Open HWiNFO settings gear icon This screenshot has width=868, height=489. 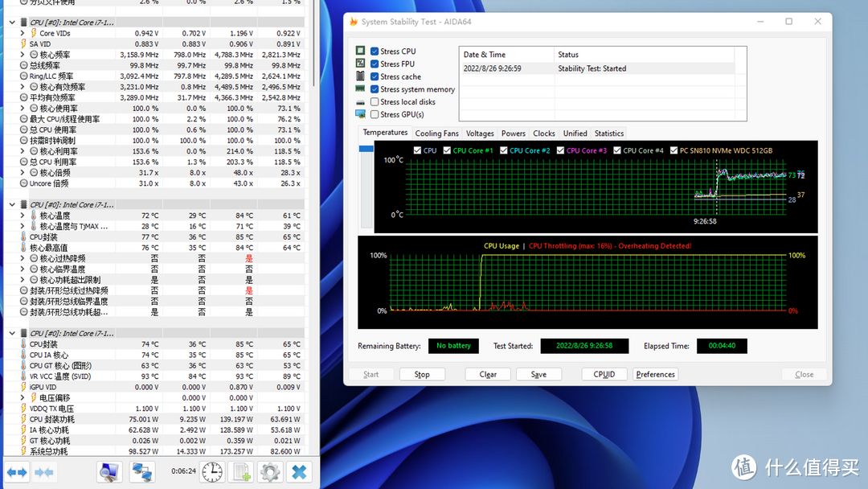tap(270, 472)
